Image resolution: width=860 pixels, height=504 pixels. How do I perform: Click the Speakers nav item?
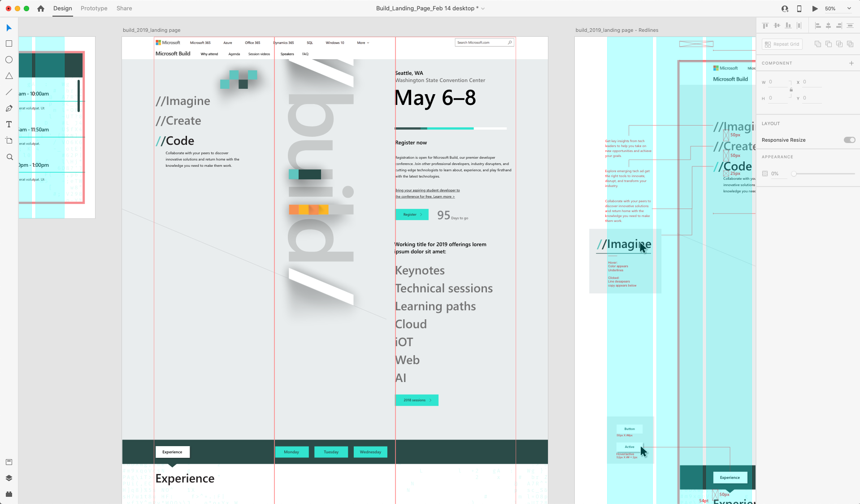[287, 54]
